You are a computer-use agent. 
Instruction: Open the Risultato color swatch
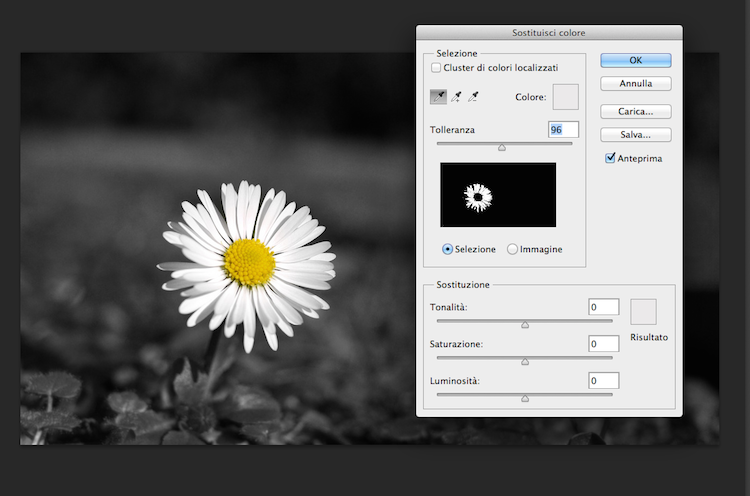(x=643, y=312)
